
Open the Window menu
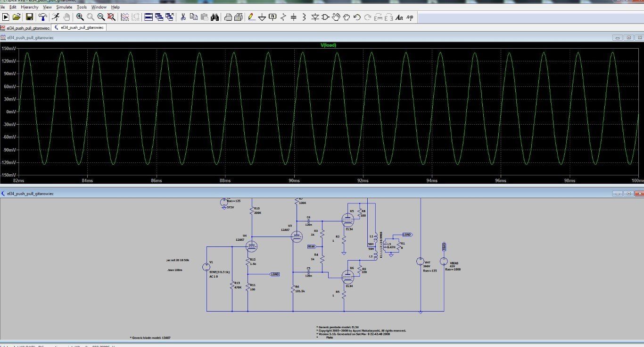(x=99, y=7)
